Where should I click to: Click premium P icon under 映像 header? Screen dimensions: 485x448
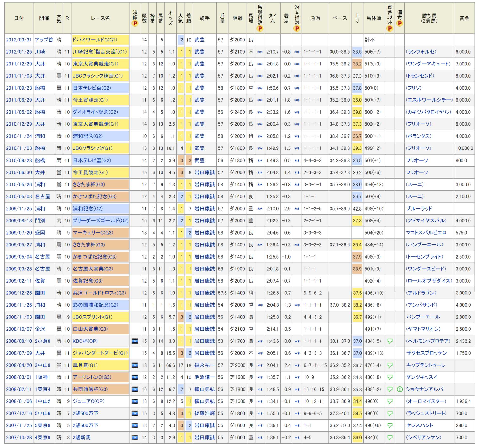coord(135,24)
